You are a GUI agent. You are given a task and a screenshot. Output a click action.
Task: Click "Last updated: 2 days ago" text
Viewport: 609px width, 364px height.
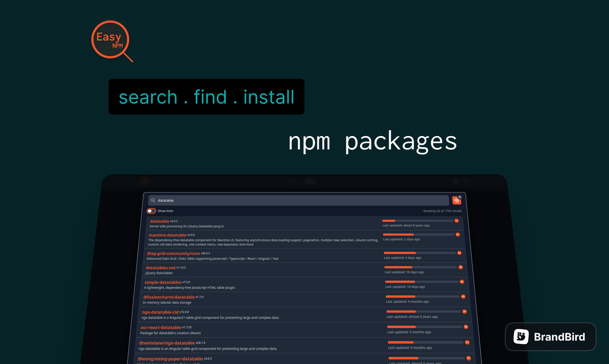click(402, 239)
